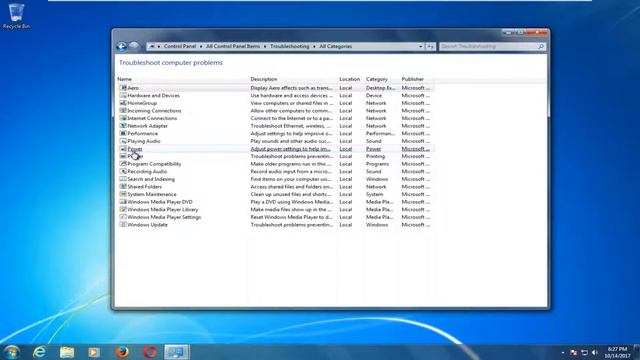Open the Windows Start menu
640x360 pixels.
12,352
